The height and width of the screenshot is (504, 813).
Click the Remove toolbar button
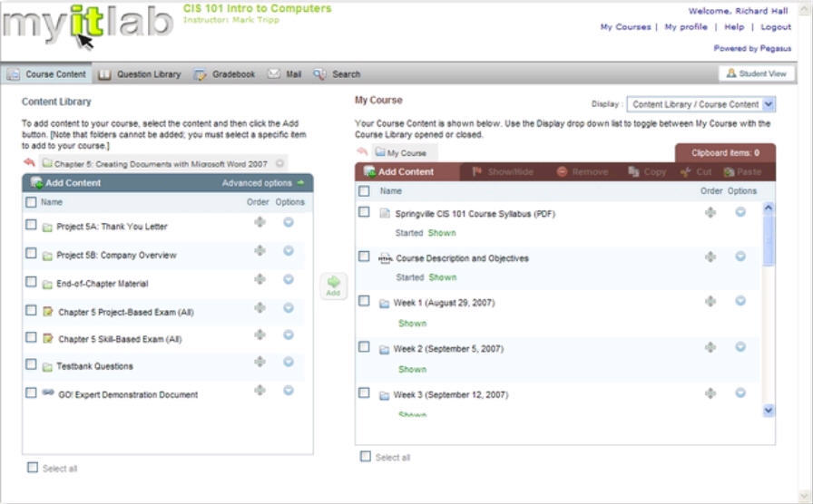[583, 172]
